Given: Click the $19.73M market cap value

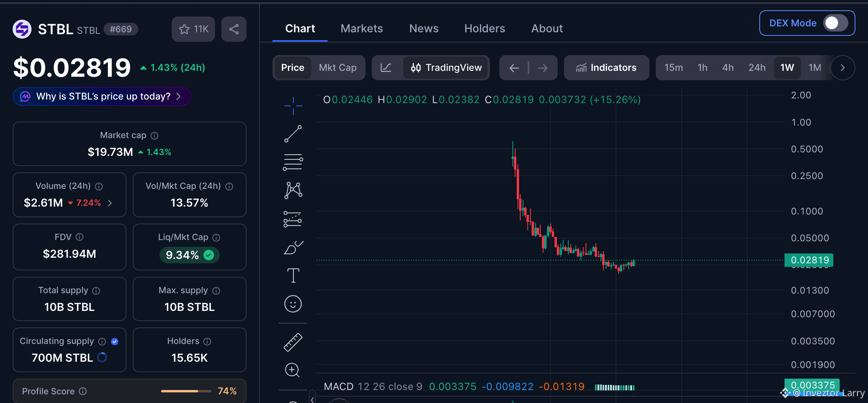Looking at the screenshot, I should tap(110, 152).
